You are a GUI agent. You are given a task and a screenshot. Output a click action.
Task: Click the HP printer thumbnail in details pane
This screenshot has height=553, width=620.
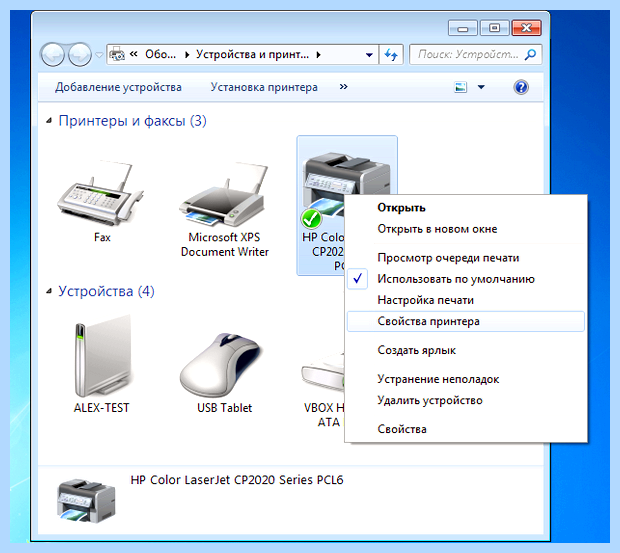pos(86,500)
